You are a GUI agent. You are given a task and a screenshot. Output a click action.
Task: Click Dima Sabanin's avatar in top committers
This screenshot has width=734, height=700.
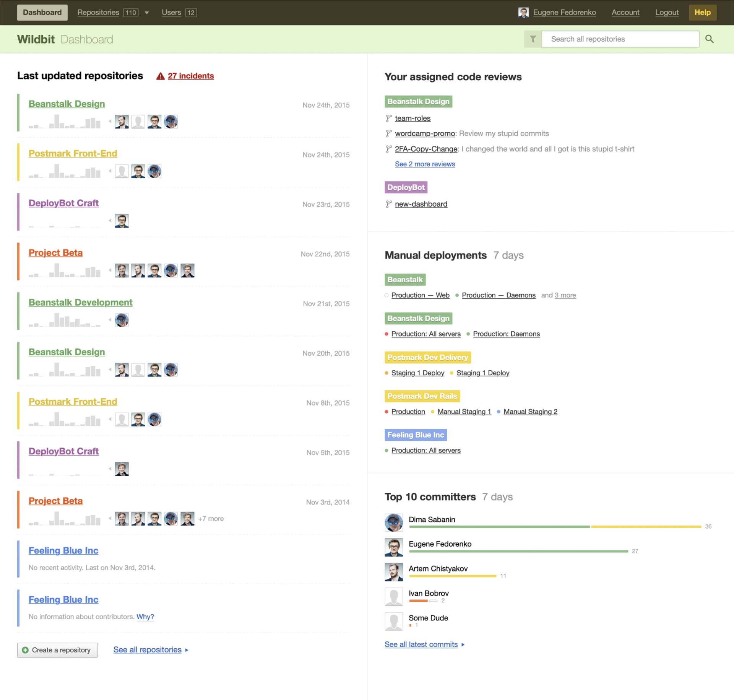[x=394, y=523]
